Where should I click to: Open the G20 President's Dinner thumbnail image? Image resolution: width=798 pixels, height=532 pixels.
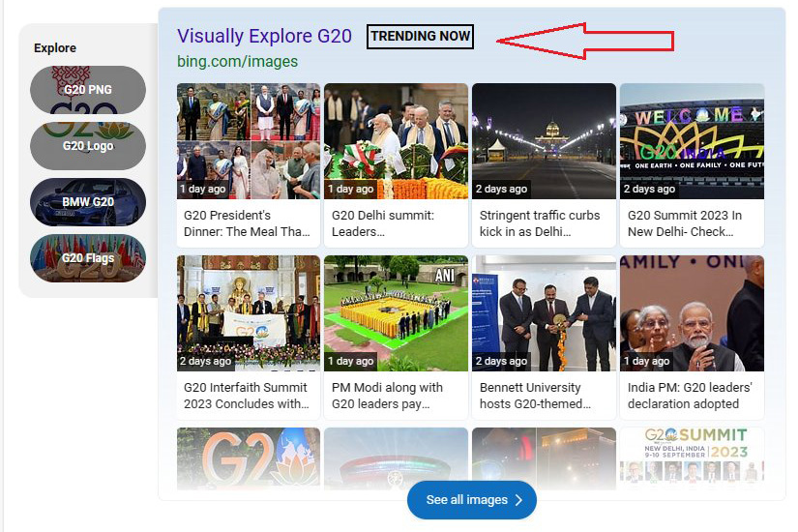coord(249,141)
